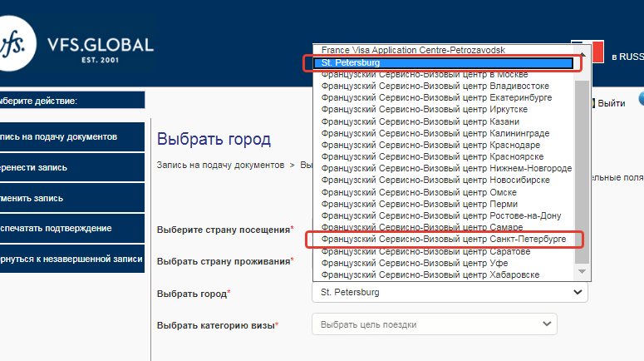Open the Выбрать город dropdown showing St. Petersburg
The width and height of the screenshot is (644, 361).
[x=450, y=292]
